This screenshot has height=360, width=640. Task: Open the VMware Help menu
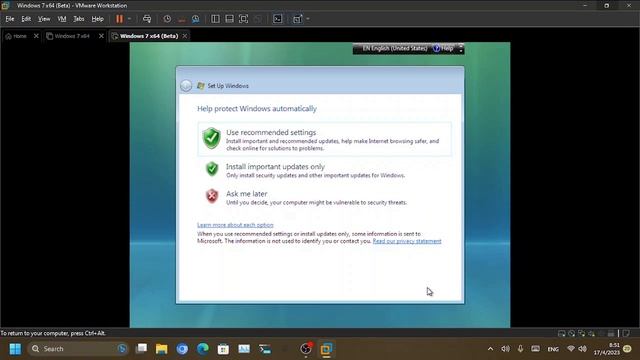pyautogui.click(x=98, y=19)
